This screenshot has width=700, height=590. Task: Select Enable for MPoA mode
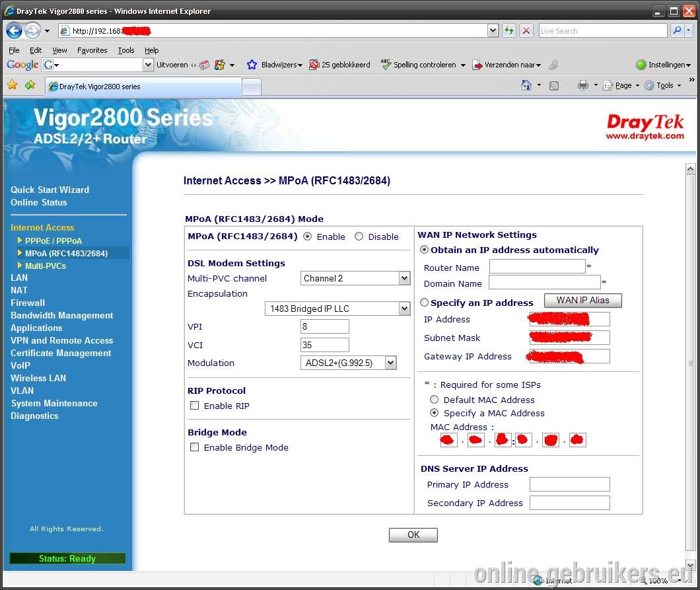307,237
